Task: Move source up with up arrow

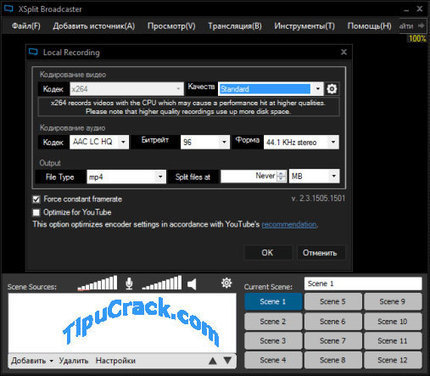Action: (212, 361)
